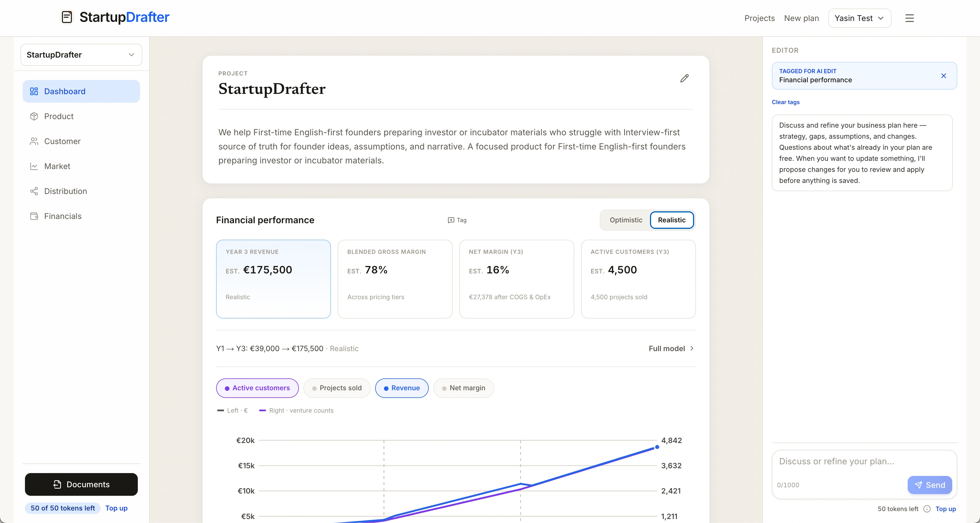
Task: Open the hamburger menu icon
Action: coord(909,18)
